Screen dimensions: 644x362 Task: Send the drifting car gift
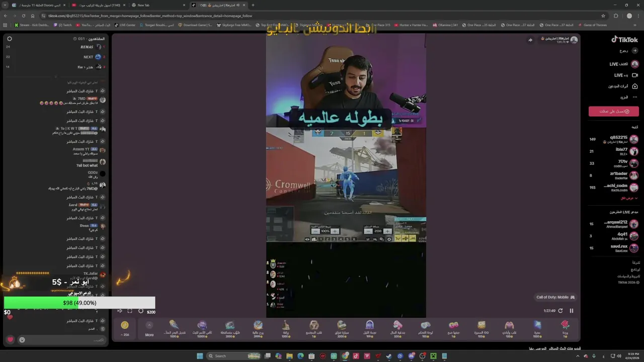coord(342,328)
